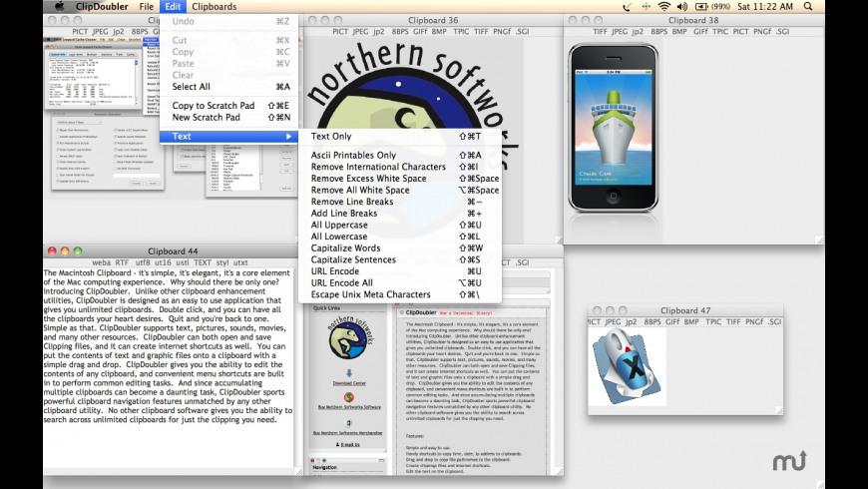868x489 pixels.
Task: Click the Clipboard 44 text area
Action: point(169,368)
